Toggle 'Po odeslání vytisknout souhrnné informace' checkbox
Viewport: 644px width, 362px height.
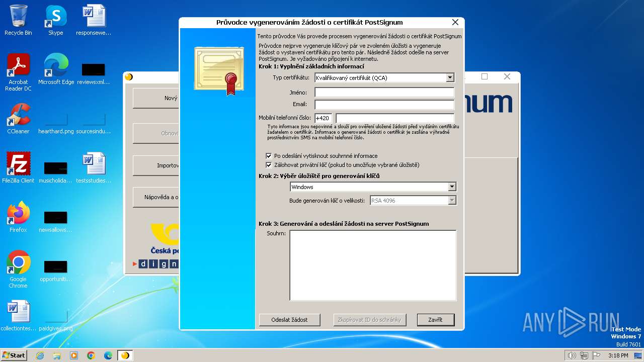[269, 156]
